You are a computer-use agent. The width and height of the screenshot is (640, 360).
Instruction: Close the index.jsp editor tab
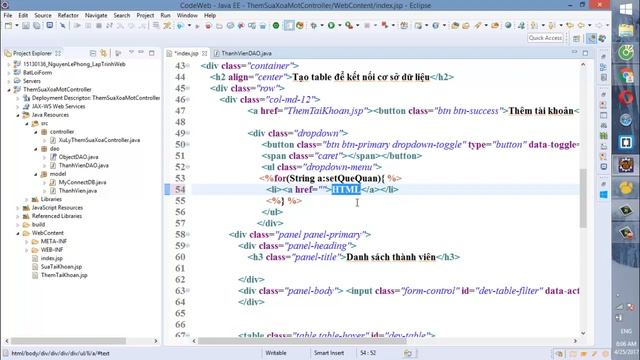204,53
